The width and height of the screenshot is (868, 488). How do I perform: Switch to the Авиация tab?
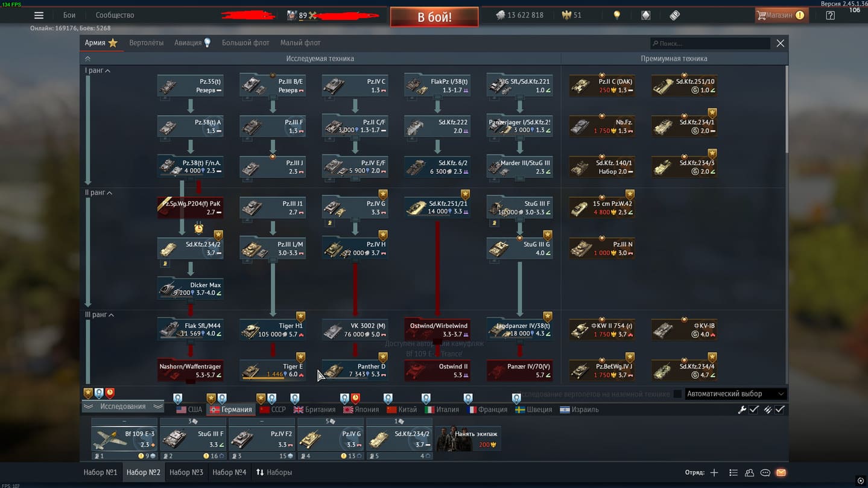(188, 43)
